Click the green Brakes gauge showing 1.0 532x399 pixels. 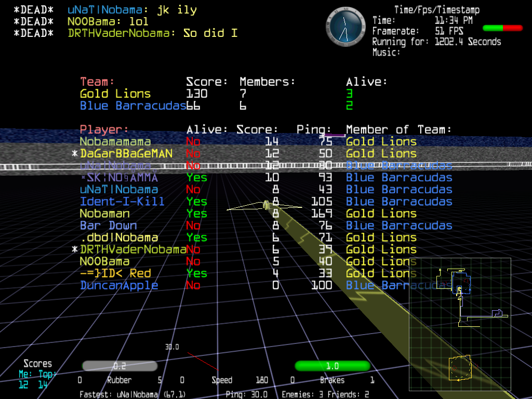coord(332,366)
